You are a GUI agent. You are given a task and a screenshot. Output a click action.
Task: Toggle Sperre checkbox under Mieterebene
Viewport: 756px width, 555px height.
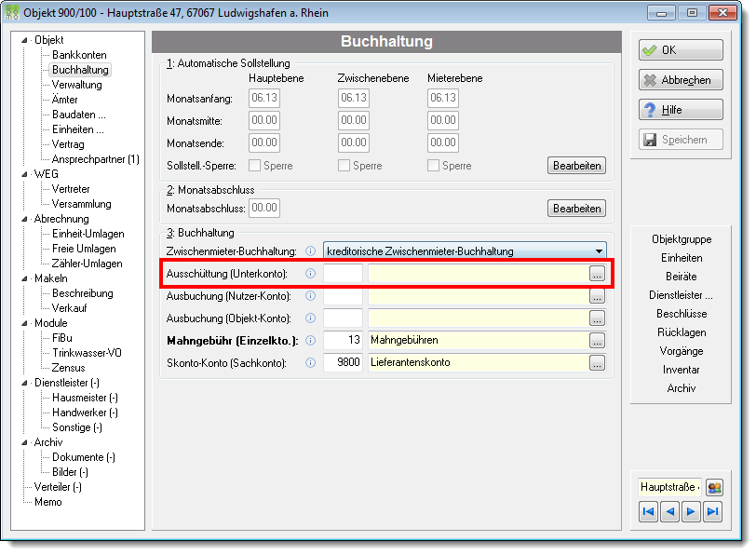point(433,166)
